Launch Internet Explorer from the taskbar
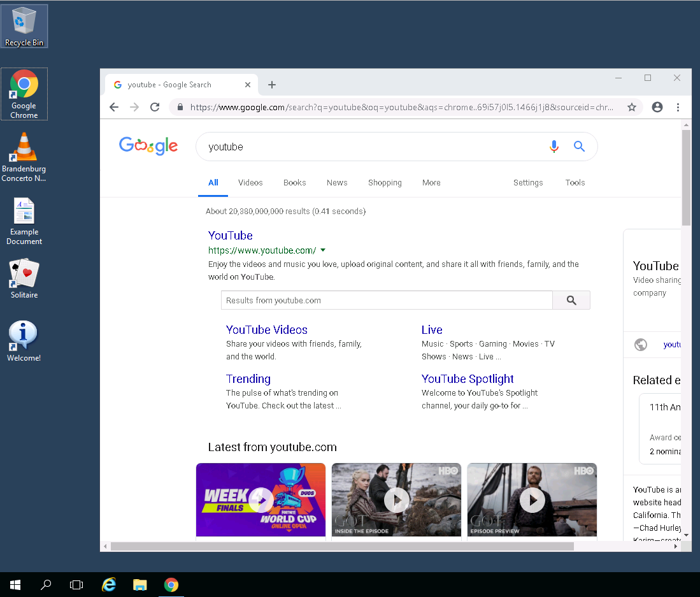Image resolution: width=700 pixels, height=597 pixels. click(x=109, y=584)
